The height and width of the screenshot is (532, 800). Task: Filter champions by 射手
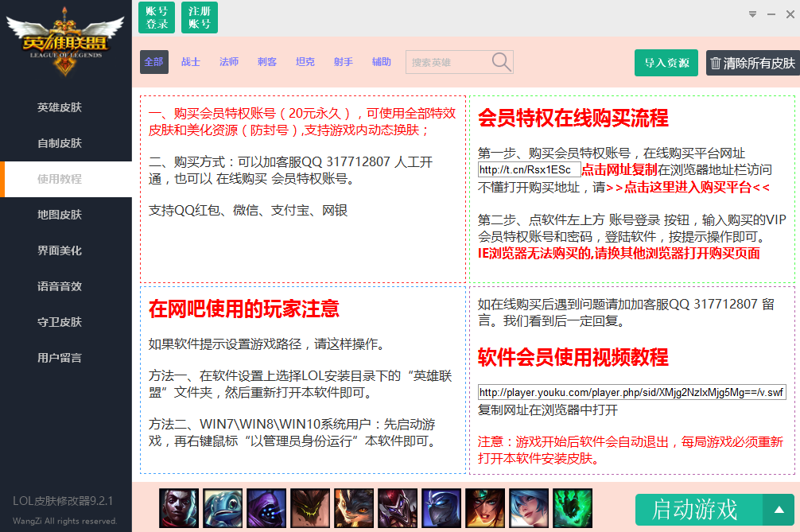(344, 62)
